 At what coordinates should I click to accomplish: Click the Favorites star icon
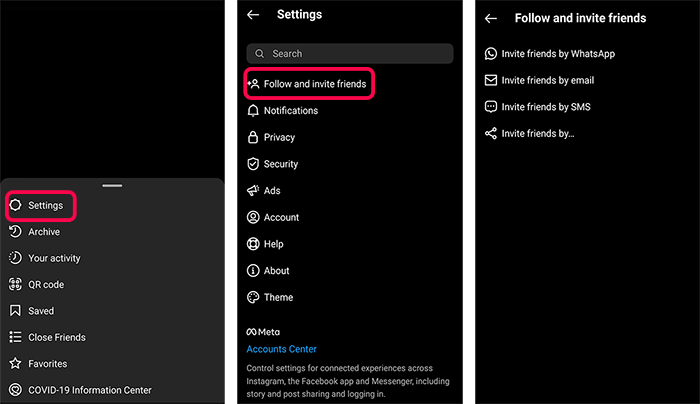[x=15, y=363]
